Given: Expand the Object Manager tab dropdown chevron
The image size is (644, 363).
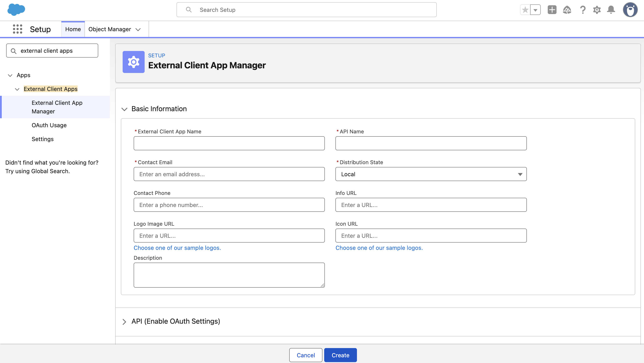Looking at the screenshot, I should [x=138, y=29].
